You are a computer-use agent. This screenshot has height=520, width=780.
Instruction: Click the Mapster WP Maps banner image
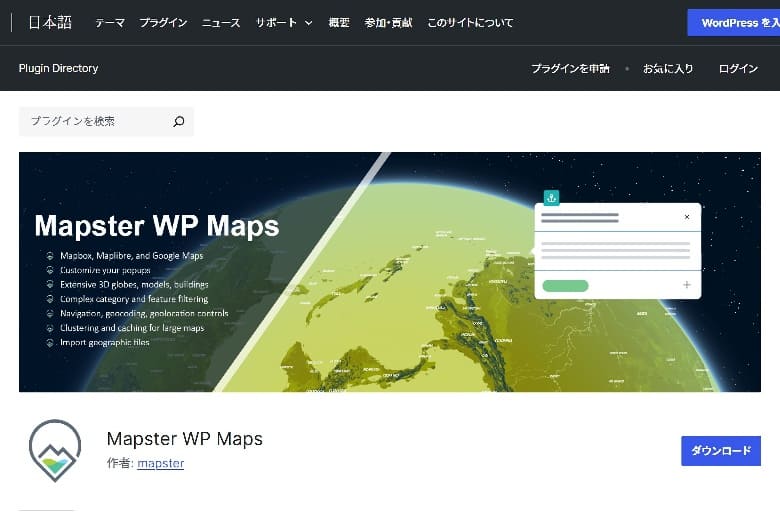[x=390, y=272]
